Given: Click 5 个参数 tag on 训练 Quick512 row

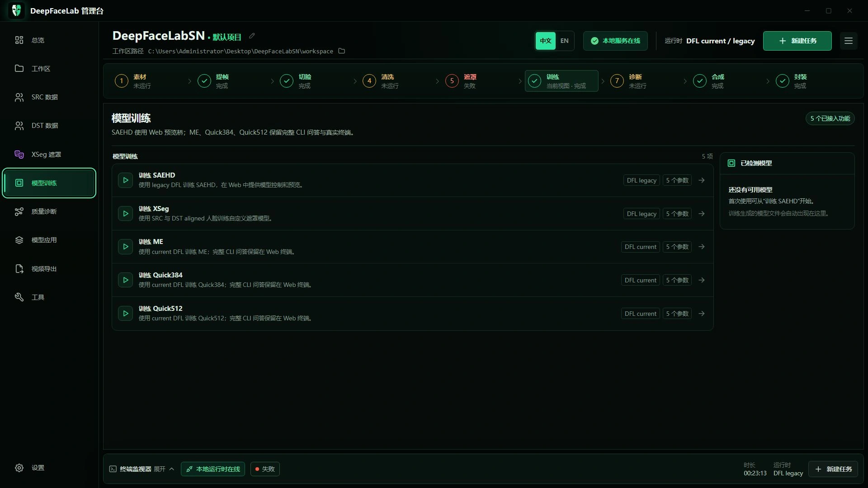Looking at the screenshot, I should click(x=677, y=314).
